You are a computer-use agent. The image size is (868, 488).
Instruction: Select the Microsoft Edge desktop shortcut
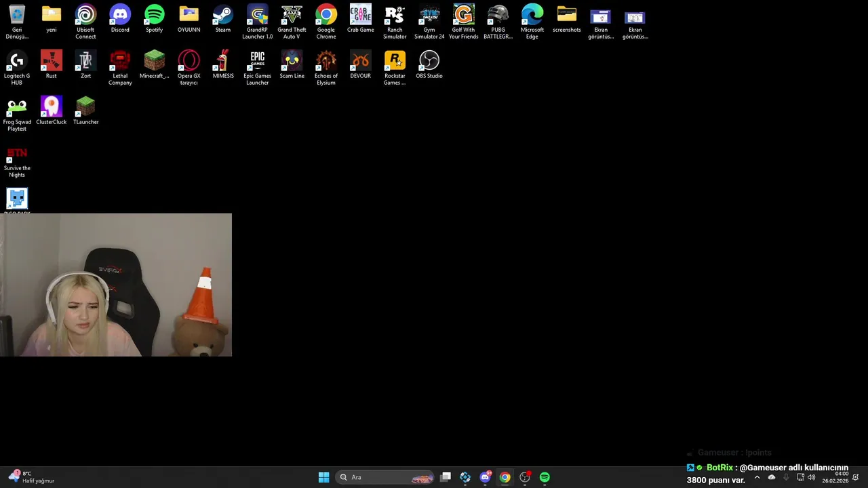[x=532, y=22]
